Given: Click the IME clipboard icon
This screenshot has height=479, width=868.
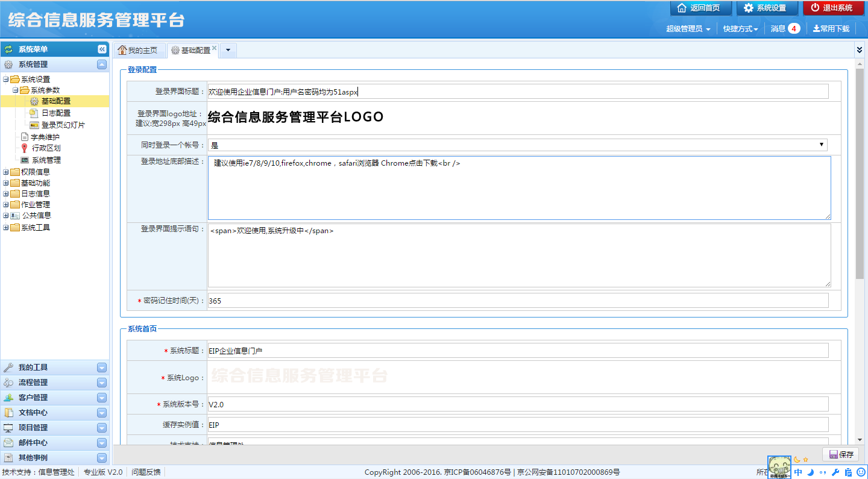Looking at the screenshot, I should (x=848, y=472).
